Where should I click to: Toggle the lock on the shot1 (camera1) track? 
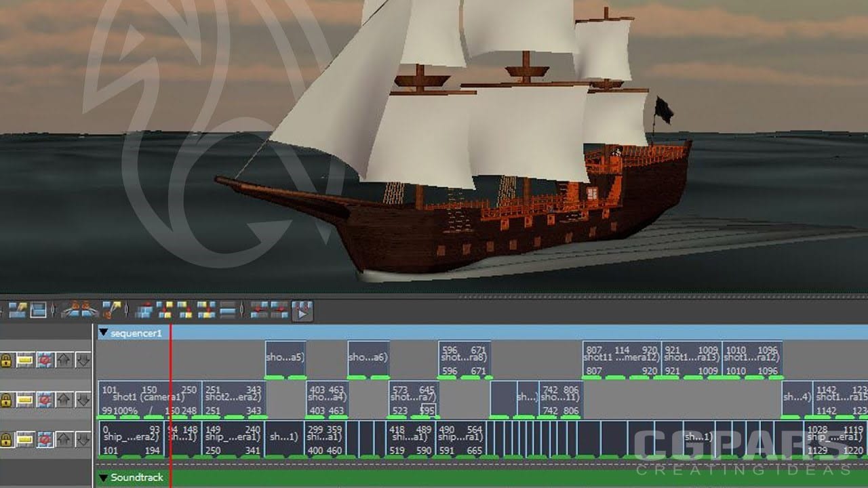coord(7,400)
